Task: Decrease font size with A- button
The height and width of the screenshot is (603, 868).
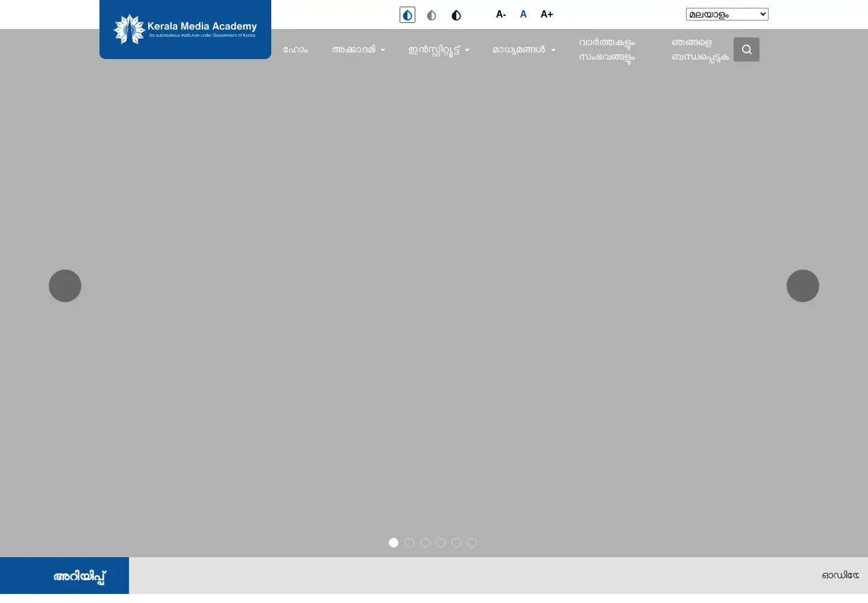Action: [x=501, y=14]
